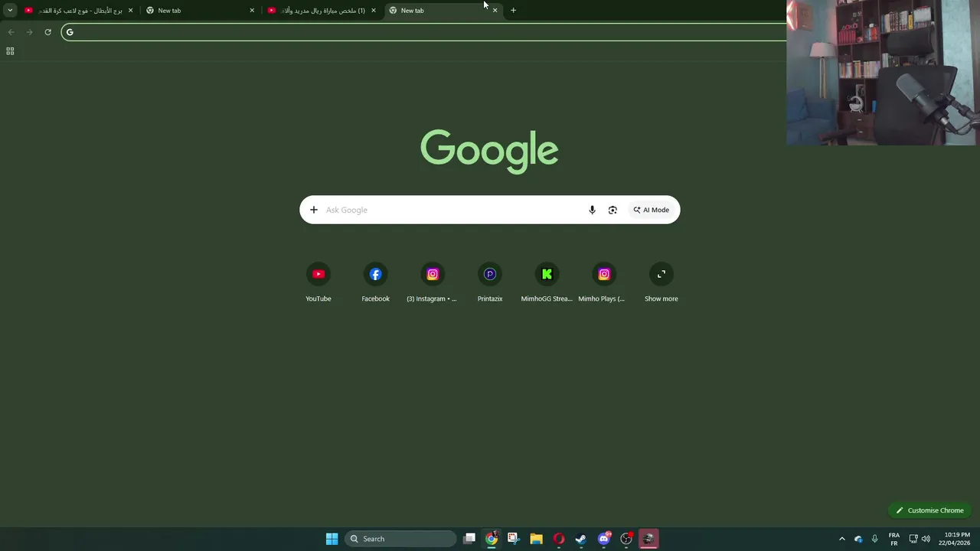Viewport: 980px width, 551px height.
Task: Open Steam from the taskbar
Action: (581, 539)
